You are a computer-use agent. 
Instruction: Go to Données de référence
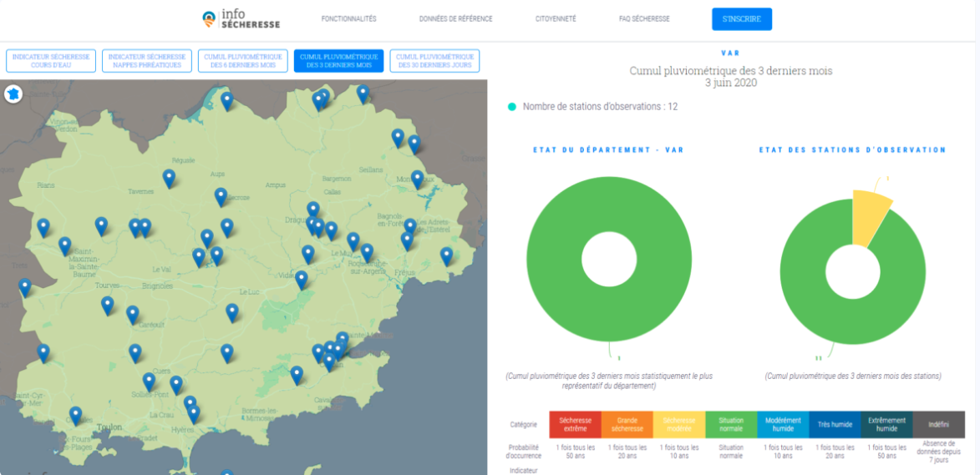[455, 18]
